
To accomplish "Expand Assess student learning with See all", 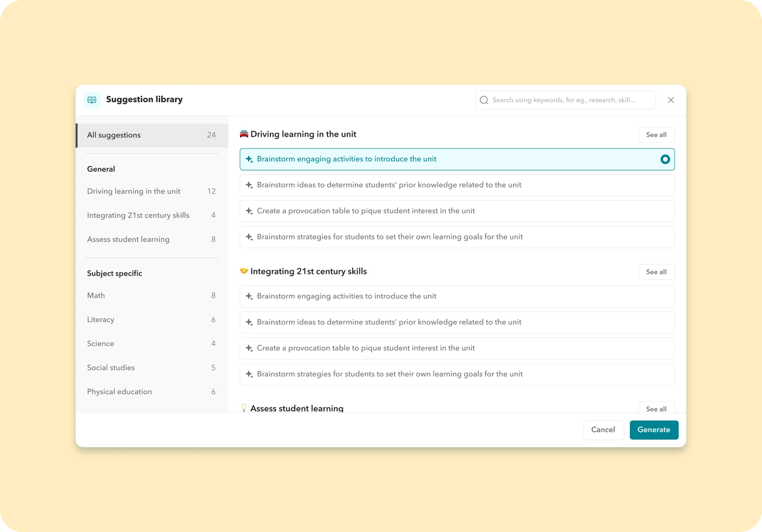I will (x=656, y=408).
